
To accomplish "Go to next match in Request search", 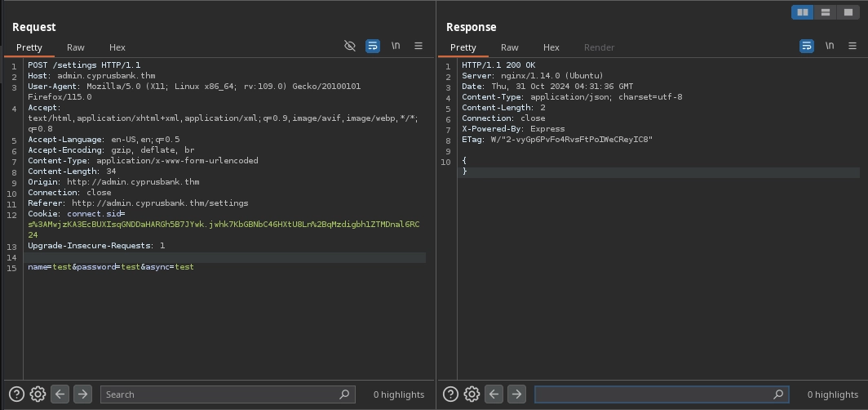I will [82, 394].
